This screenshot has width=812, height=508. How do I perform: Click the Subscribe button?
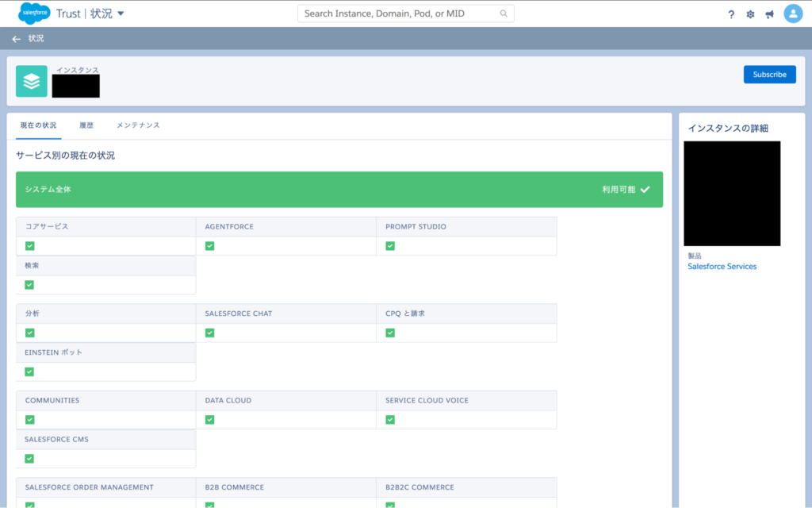click(x=769, y=75)
